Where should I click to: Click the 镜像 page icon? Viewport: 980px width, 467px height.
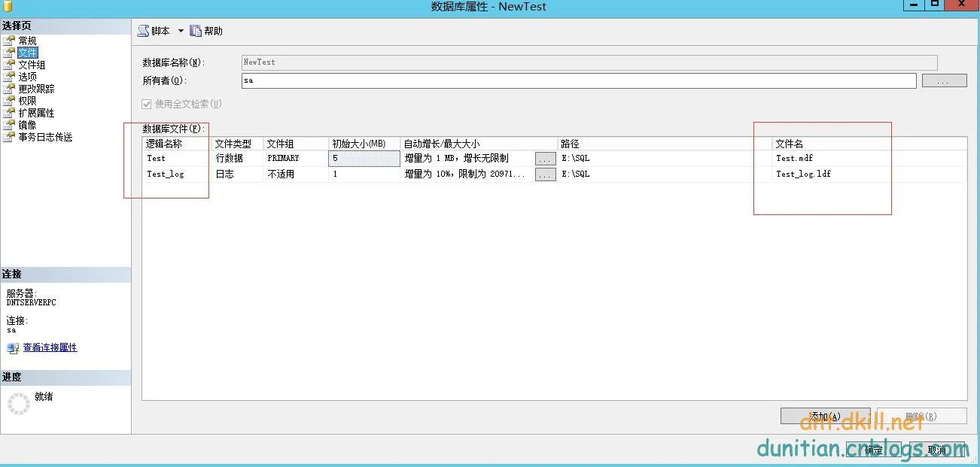point(9,125)
